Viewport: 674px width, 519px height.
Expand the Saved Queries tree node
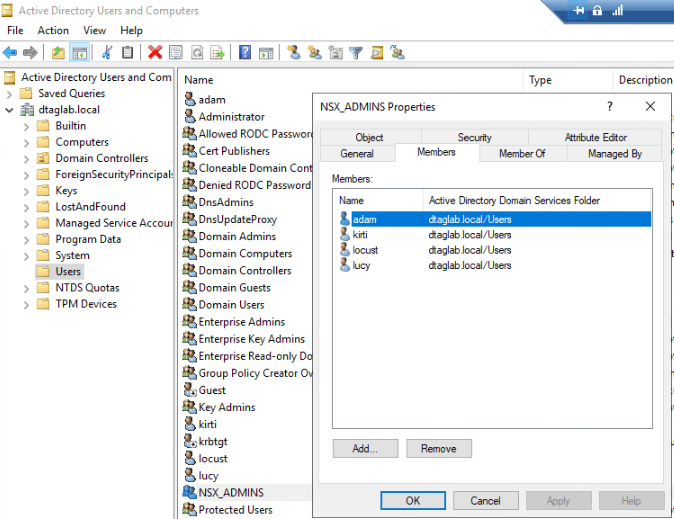coord(10,94)
